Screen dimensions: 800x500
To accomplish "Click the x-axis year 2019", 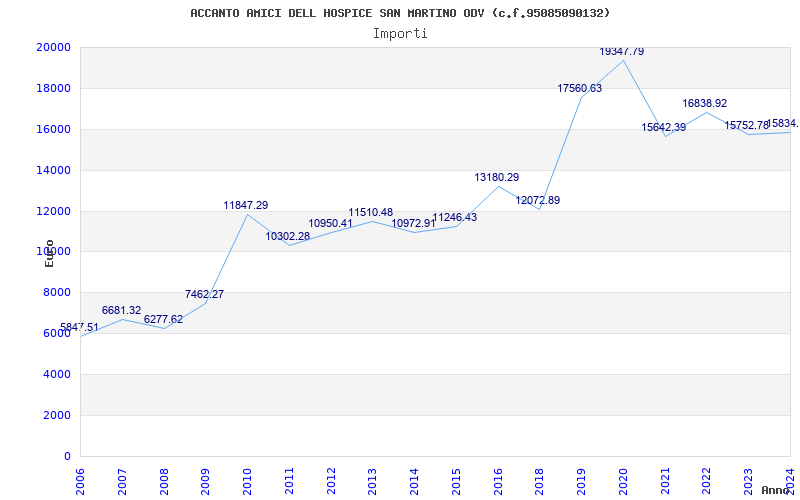I will (581, 481).
